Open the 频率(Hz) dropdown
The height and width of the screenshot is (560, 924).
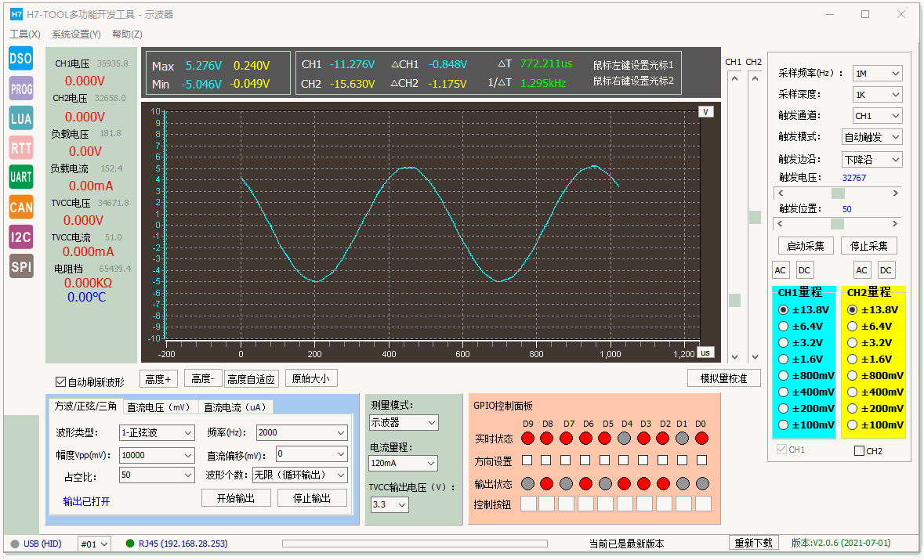(x=302, y=433)
